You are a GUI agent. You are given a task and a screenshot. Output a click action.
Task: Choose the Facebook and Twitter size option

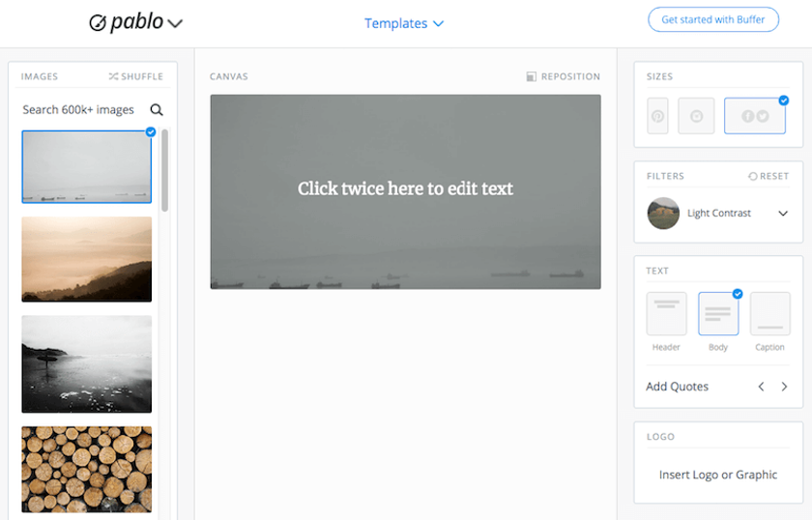point(755,116)
